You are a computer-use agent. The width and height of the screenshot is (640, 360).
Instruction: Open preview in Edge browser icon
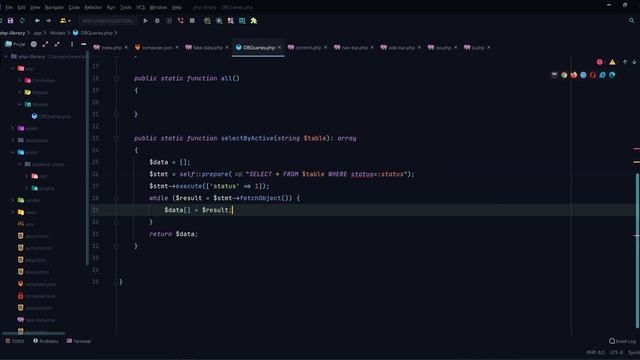coord(612,75)
